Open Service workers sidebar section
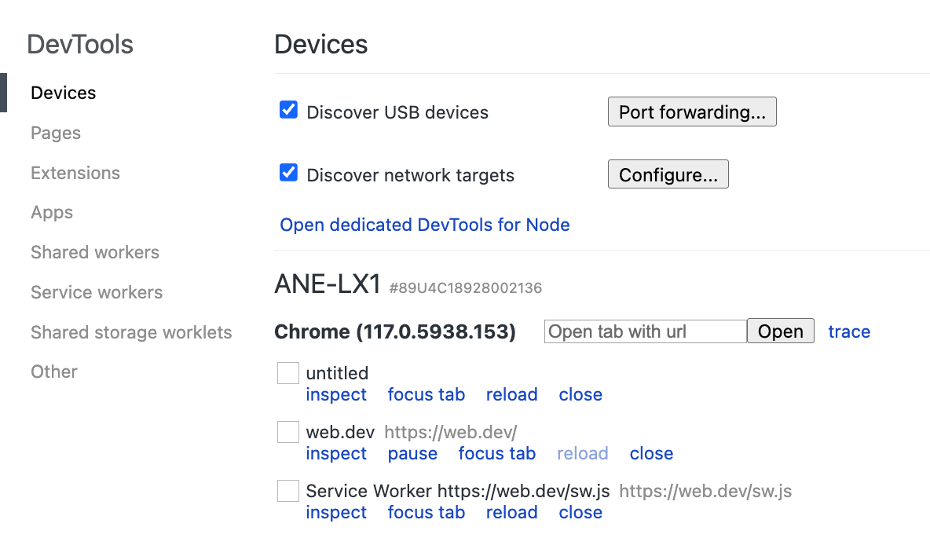This screenshot has width=930, height=560. click(97, 292)
